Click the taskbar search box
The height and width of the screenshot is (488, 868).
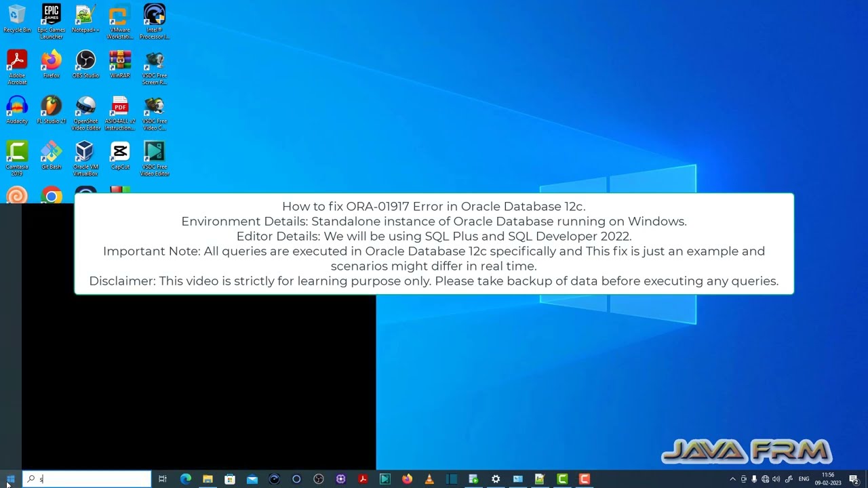(87, 479)
